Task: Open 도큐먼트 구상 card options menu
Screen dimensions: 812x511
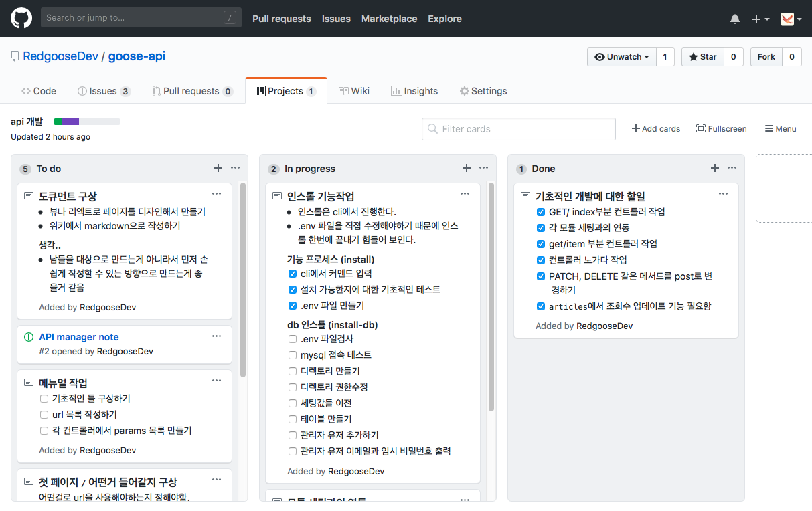Action: (x=216, y=194)
